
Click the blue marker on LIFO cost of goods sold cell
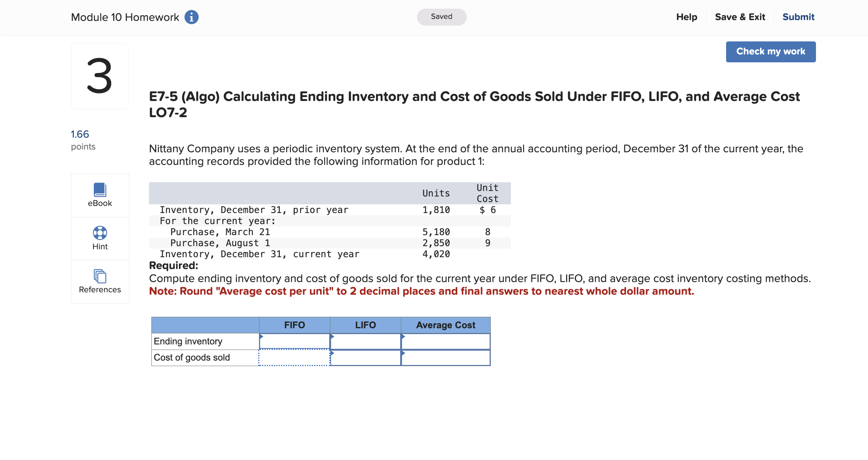(x=332, y=353)
